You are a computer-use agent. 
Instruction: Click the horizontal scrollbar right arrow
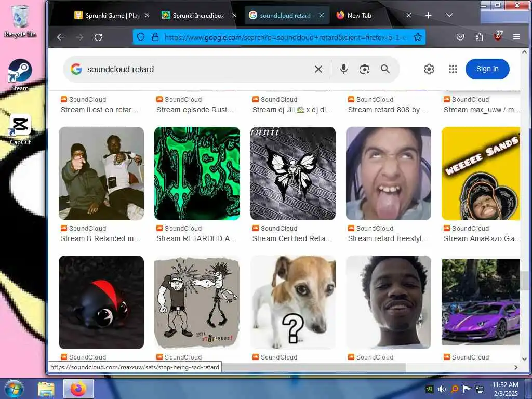click(x=516, y=367)
